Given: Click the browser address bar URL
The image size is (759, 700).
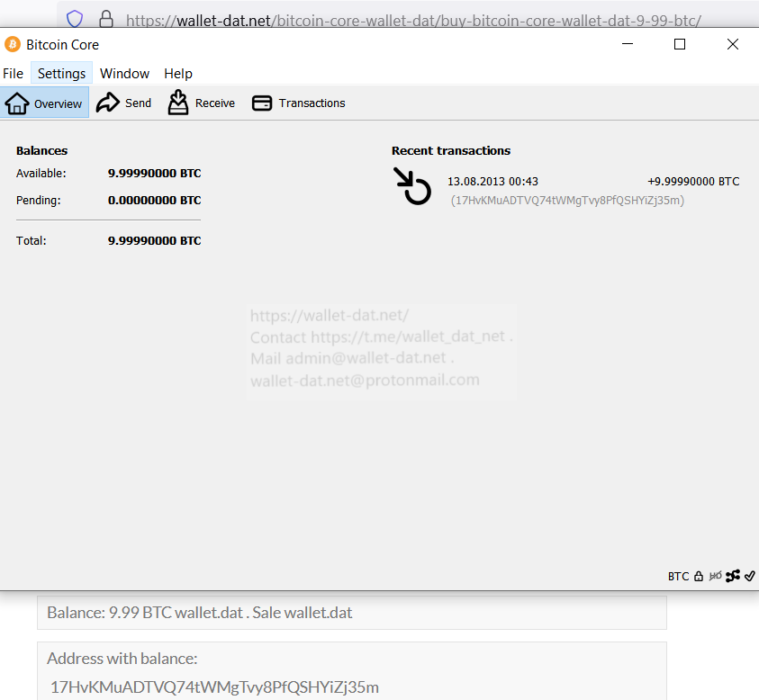Looking at the screenshot, I should tap(413, 20).
